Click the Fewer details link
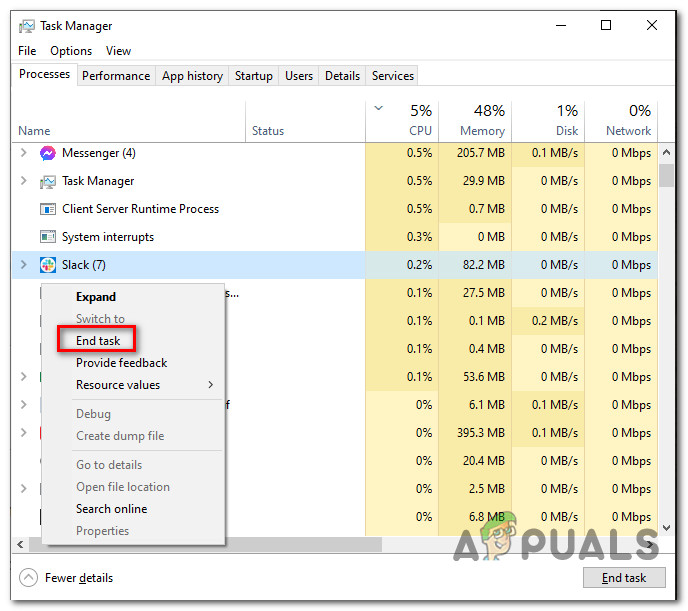 point(79,578)
